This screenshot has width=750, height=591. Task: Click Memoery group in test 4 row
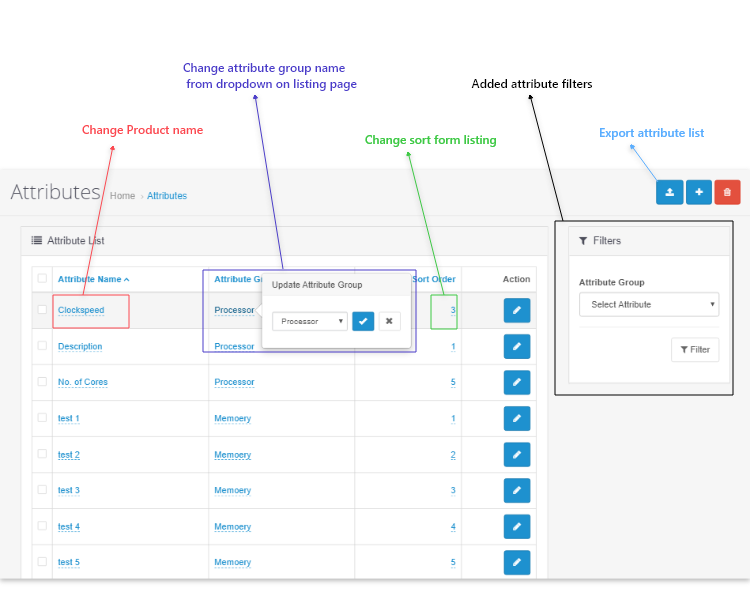coord(232,526)
